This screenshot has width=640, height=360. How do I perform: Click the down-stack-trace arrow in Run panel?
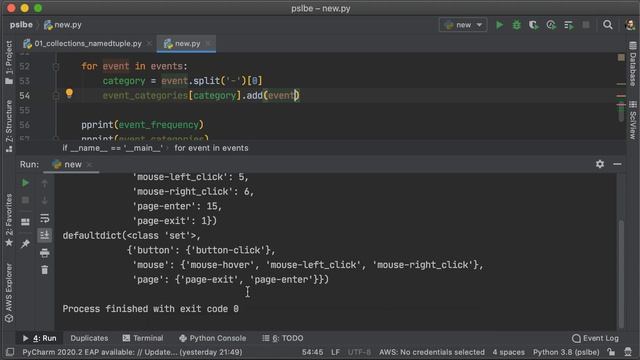[x=44, y=201]
